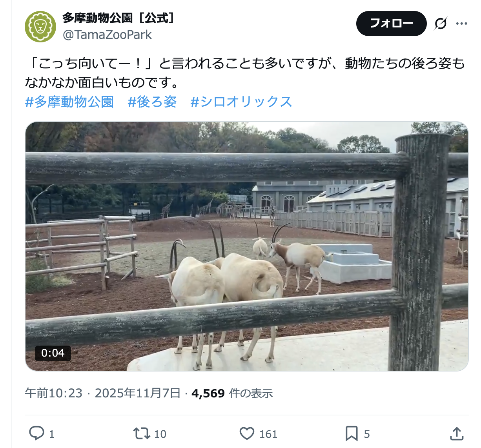
Task: Click the repost count 10
Action: tap(160, 434)
